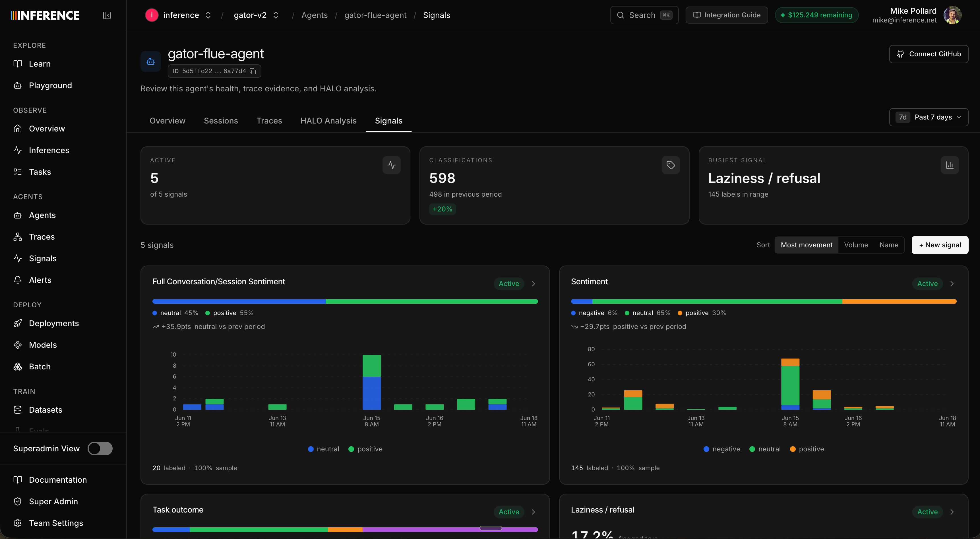Sort signals by Volume
Screen dimensions: 980x539
(856, 245)
